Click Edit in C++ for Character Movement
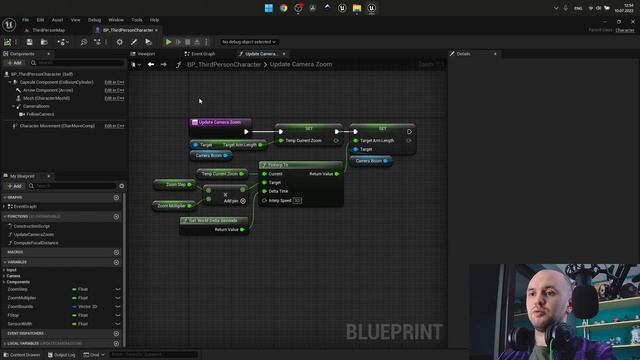This screenshot has height=360, width=640. click(x=114, y=126)
